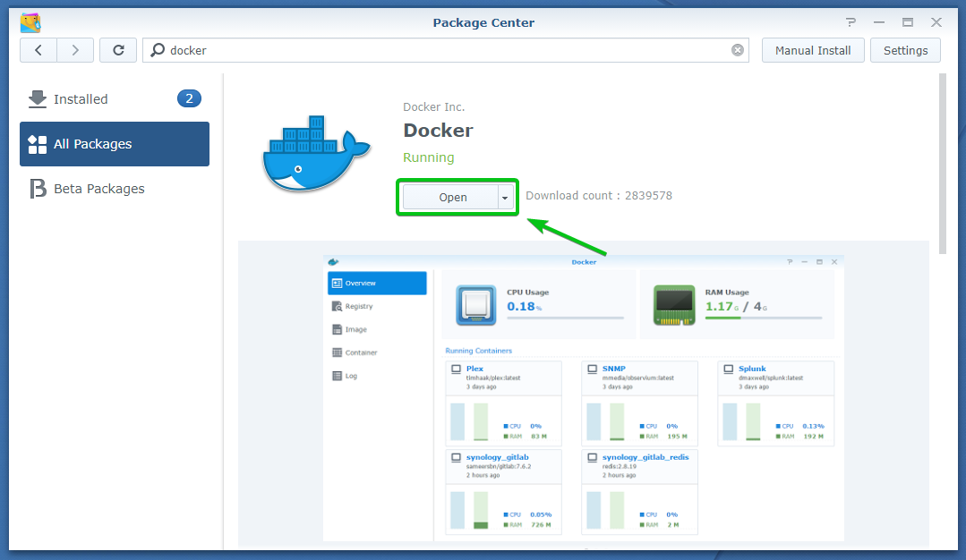Screen dimensions: 966x560
Task: Refresh the package list
Action: click(x=118, y=50)
